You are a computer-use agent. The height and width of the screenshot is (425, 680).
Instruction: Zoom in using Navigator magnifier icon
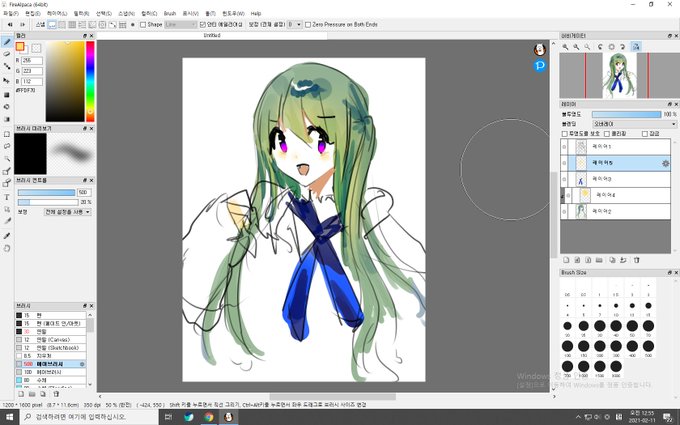pos(566,47)
